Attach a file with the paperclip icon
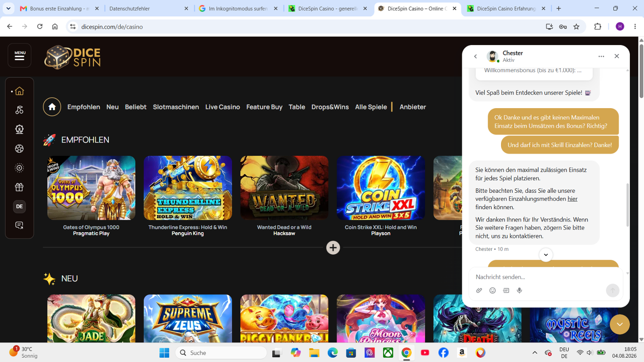 pos(479,291)
